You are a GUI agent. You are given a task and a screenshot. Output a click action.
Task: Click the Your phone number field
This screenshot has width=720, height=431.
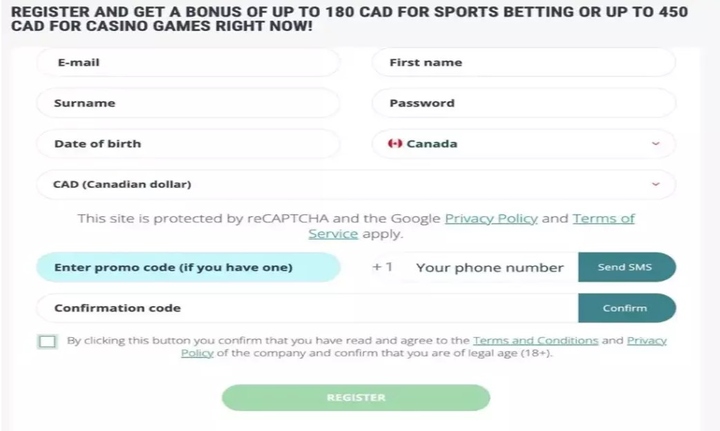tap(490, 267)
